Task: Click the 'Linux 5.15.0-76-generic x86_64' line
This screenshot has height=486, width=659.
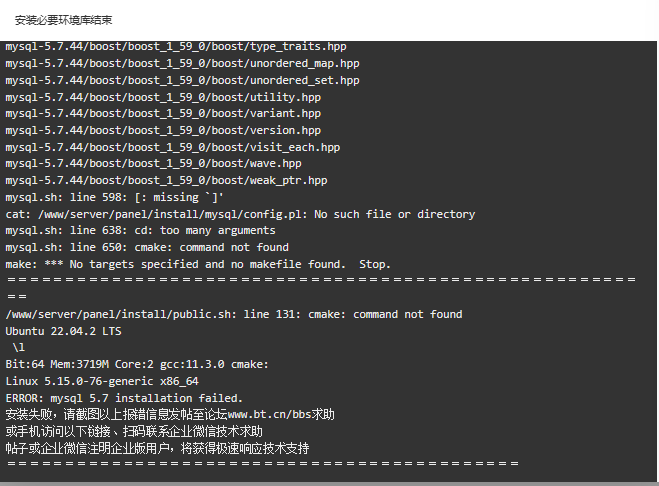Action: click(102, 381)
